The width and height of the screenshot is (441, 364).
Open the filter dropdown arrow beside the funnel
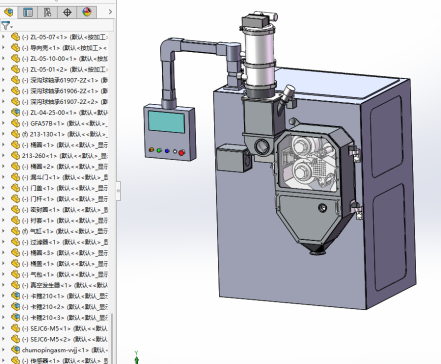tap(12, 27)
